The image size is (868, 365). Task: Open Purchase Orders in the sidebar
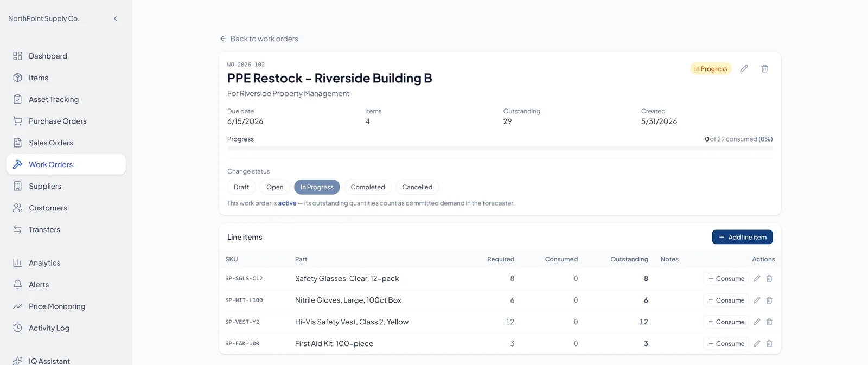pos(66,121)
